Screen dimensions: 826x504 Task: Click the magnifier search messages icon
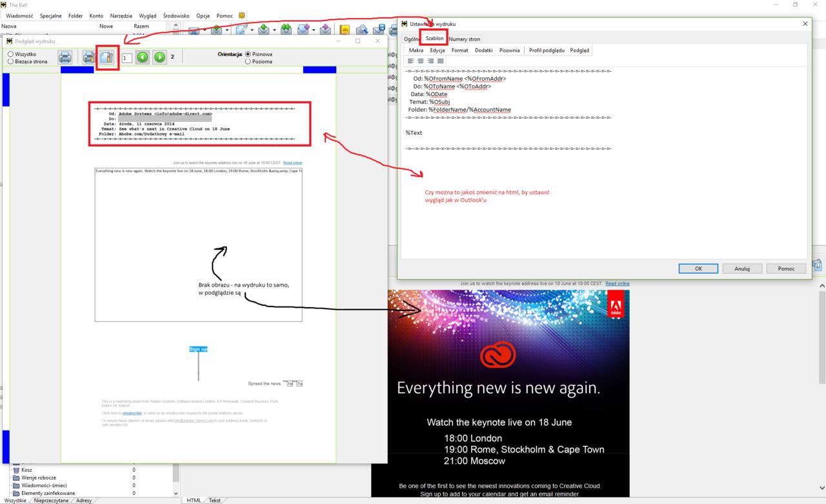tap(362, 30)
